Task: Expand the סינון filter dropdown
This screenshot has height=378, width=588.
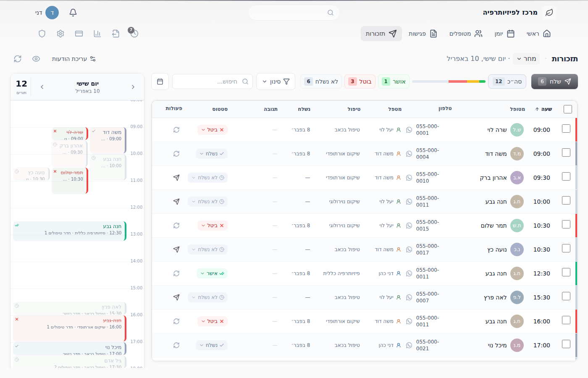Action: click(x=276, y=81)
